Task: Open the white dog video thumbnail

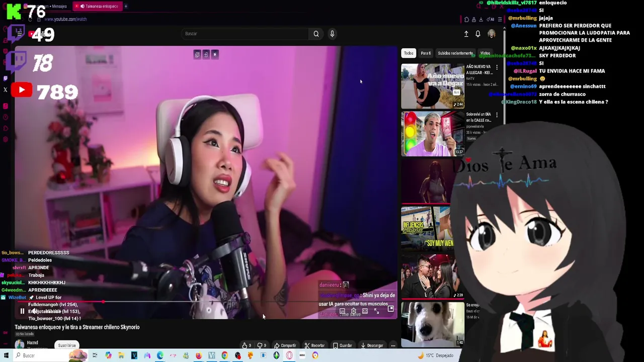Action: tap(433, 324)
